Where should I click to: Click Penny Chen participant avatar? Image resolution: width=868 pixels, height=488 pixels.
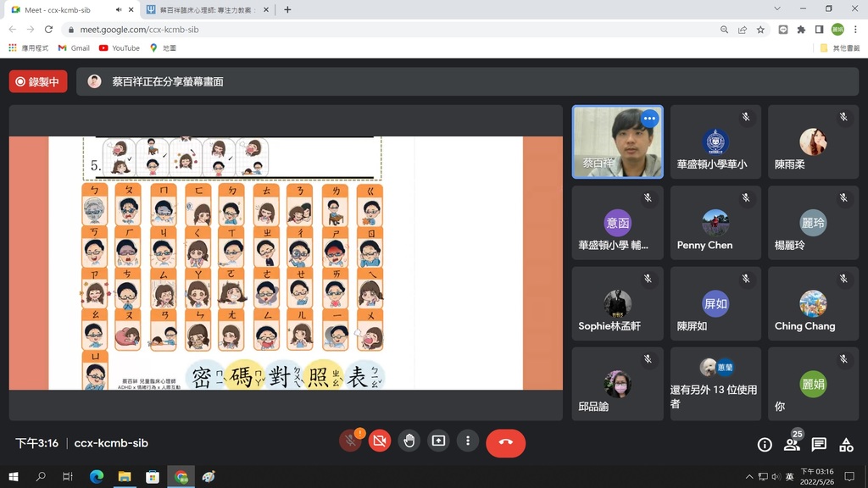pyautogui.click(x=715, y=223)
